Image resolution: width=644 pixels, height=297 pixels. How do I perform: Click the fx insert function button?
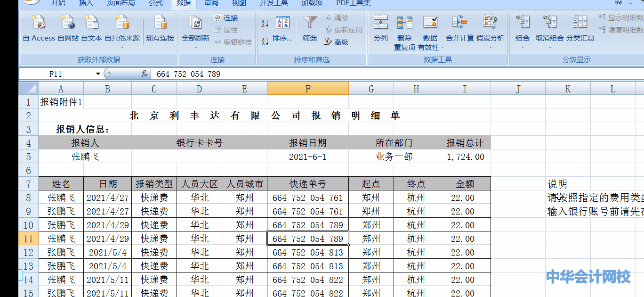(x=145, y=74)
